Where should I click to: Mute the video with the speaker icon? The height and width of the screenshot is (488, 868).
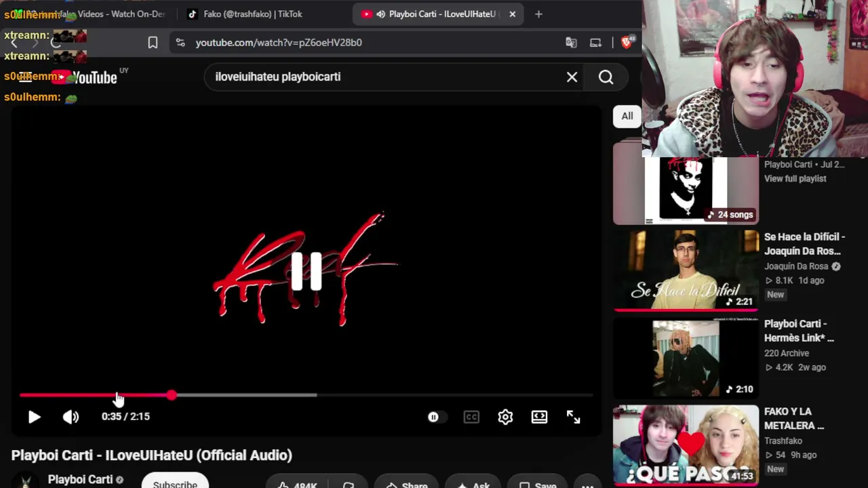click(71, 417)
